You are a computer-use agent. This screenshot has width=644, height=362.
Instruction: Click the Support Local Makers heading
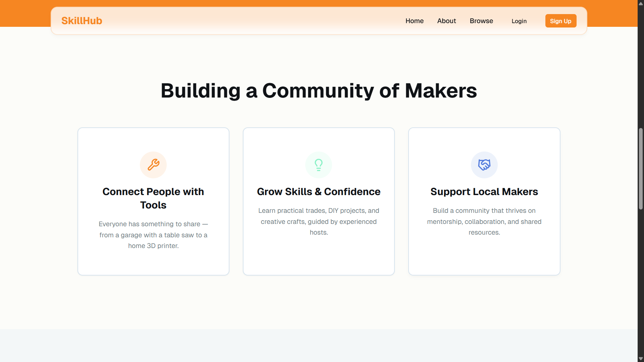[x=484, y=192]
